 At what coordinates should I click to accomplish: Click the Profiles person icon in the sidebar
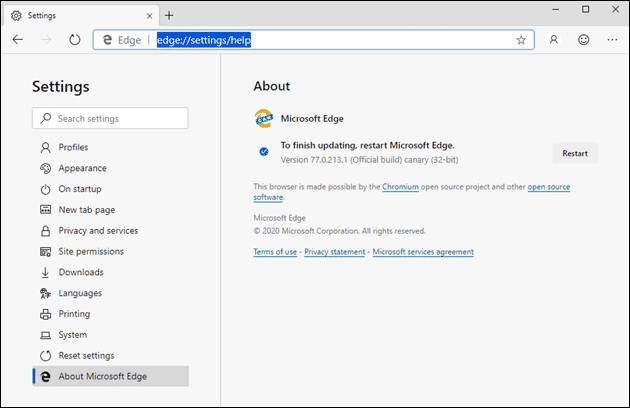[x=45, y=148]
